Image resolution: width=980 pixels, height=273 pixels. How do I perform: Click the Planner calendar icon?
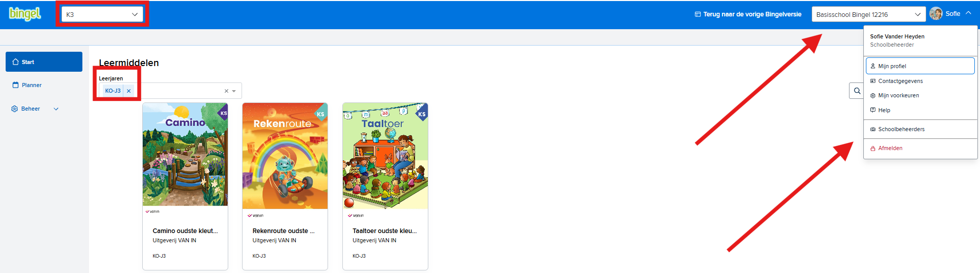point(15,85)
